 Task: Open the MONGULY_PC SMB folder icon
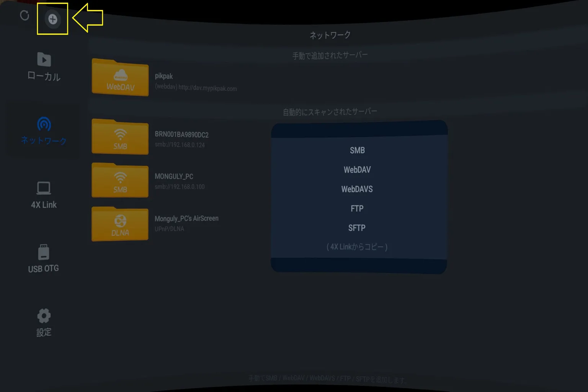[x=120, y=180]
